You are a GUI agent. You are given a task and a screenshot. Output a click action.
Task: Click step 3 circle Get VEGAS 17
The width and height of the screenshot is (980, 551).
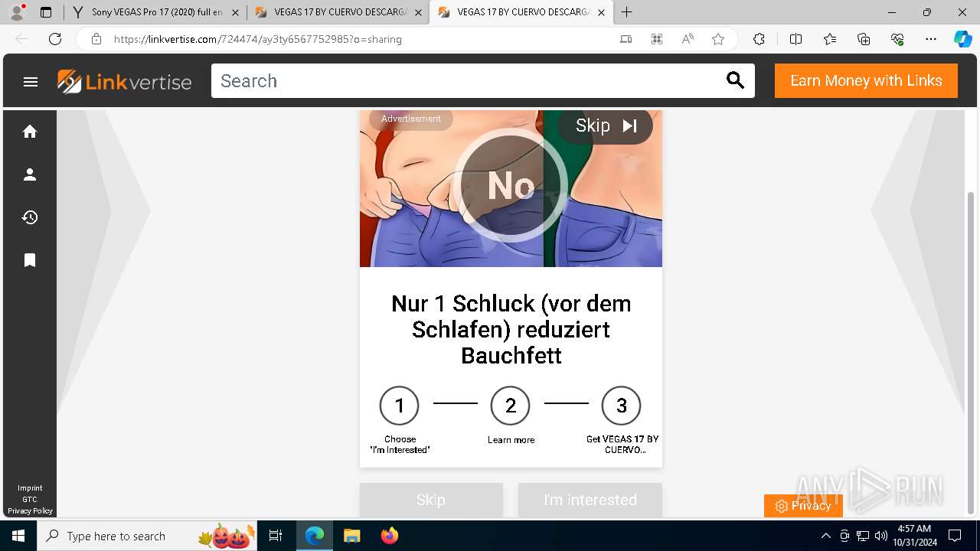(622, 406)
